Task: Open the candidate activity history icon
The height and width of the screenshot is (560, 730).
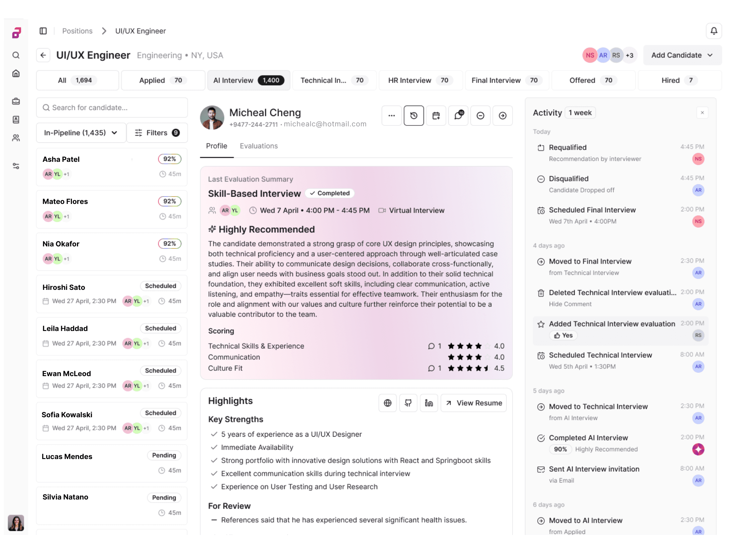Action: pyautogui.click(x=414, y=116)
